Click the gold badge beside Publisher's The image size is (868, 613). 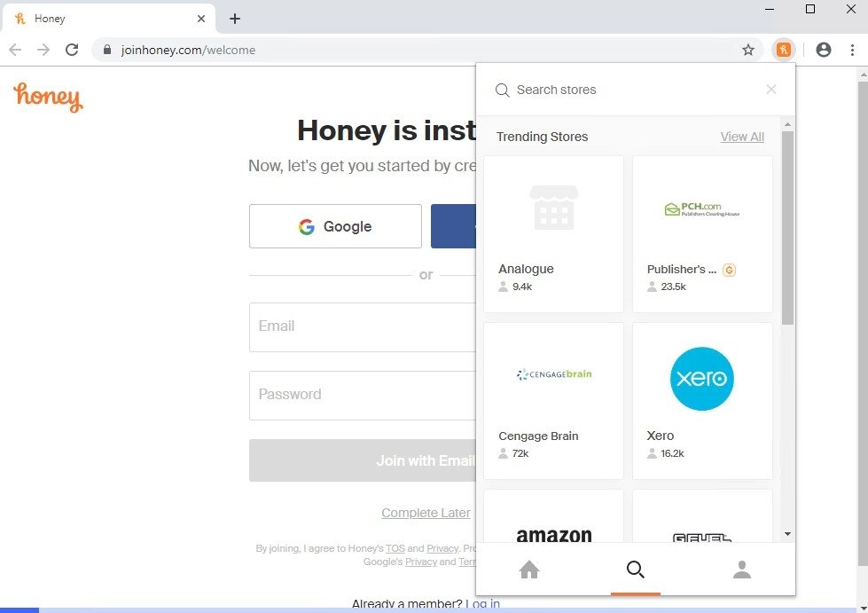pyautogui.click(x=729, y=270)
